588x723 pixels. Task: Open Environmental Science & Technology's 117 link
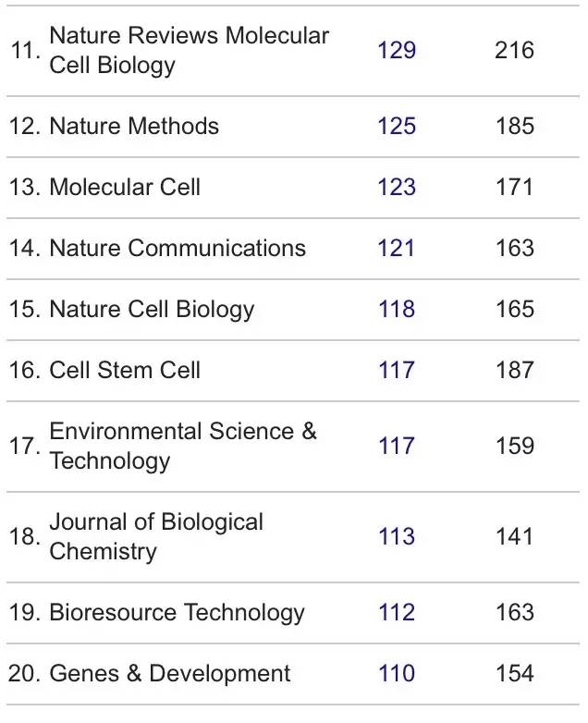[x=397, y=446]
